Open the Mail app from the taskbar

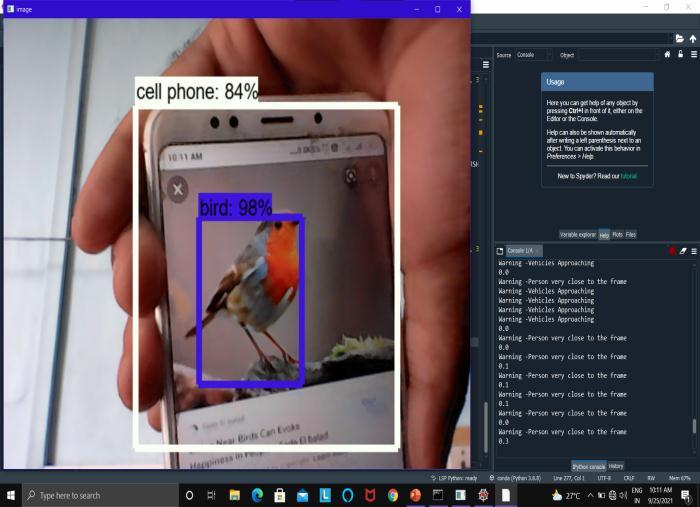click(x=303, y=495)
